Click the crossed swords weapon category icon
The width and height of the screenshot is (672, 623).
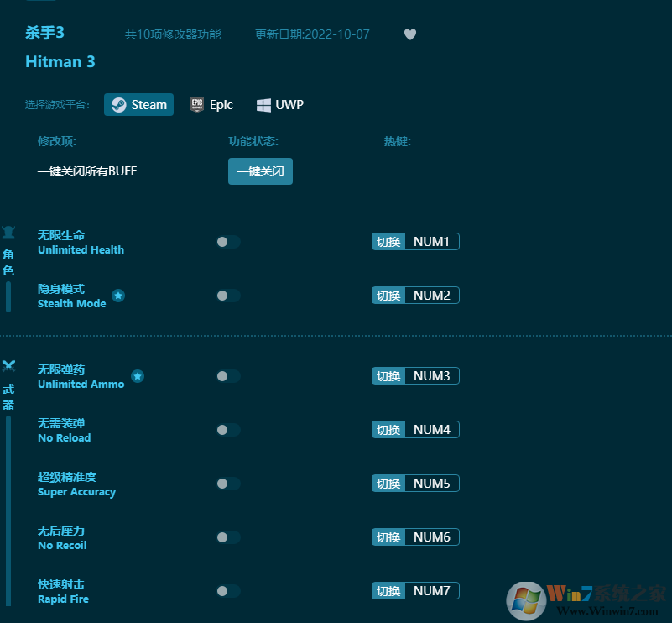point(8,366)
